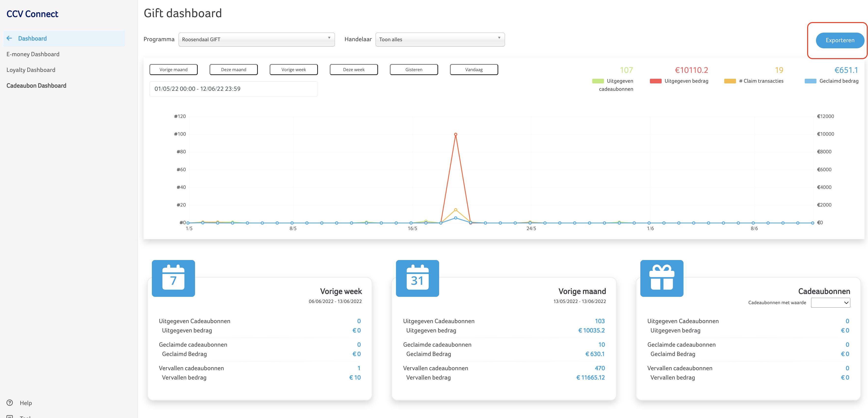
Task: Open Loyalty Dashboard in the sidebar
Action: click(31, 70)
